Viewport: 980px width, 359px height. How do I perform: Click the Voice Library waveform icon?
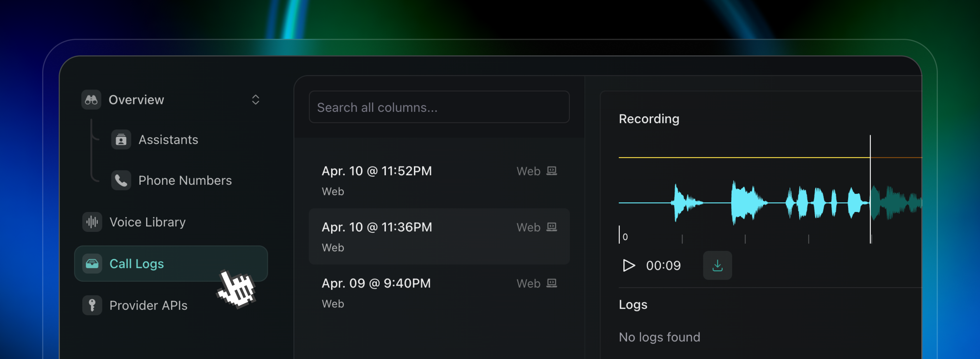point(92,222)
